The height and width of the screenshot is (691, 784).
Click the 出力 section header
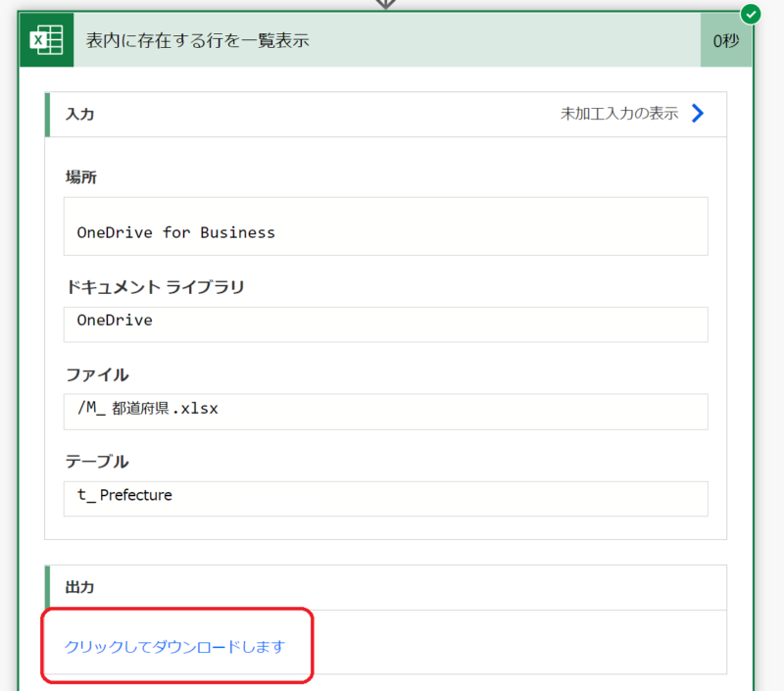[80, 587]
